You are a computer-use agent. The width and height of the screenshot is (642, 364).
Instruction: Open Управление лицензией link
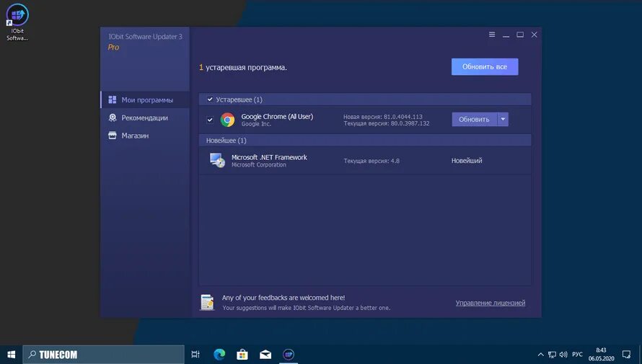[490, 303]
